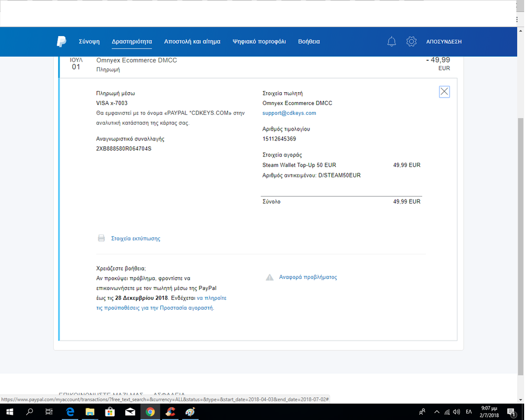Open Task View on the taskbar
The height and width of the screenshot is (420, 527).
coord(49,412)
